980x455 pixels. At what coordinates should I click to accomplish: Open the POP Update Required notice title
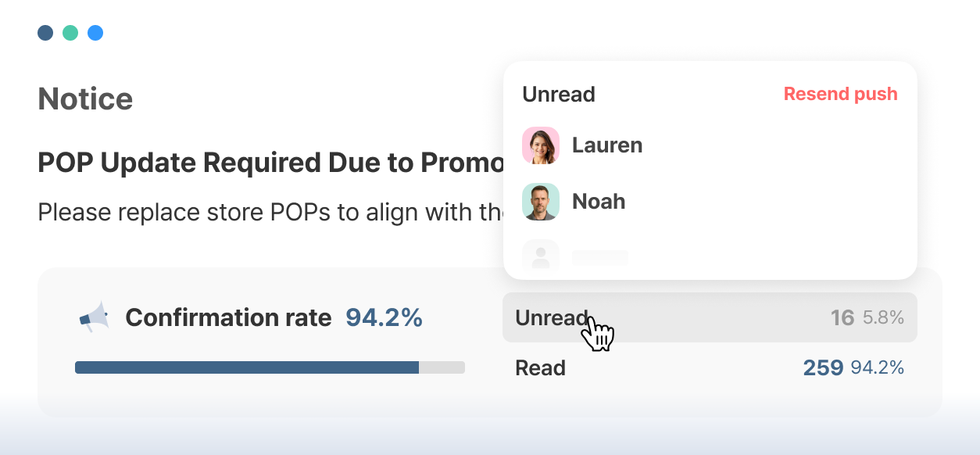(270, 163)
